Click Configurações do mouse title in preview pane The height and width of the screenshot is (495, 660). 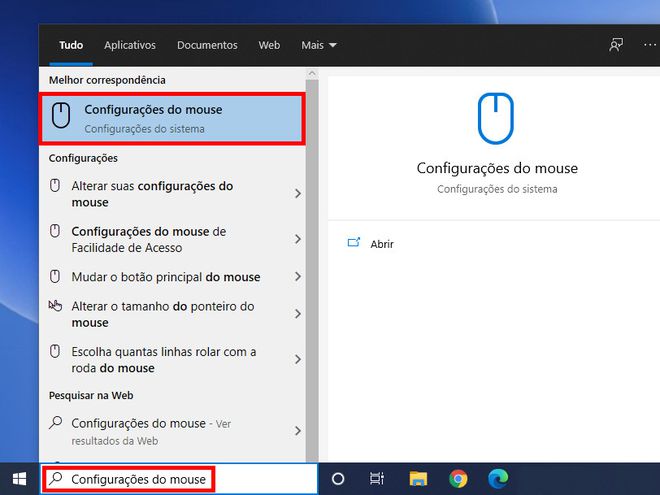497,168
